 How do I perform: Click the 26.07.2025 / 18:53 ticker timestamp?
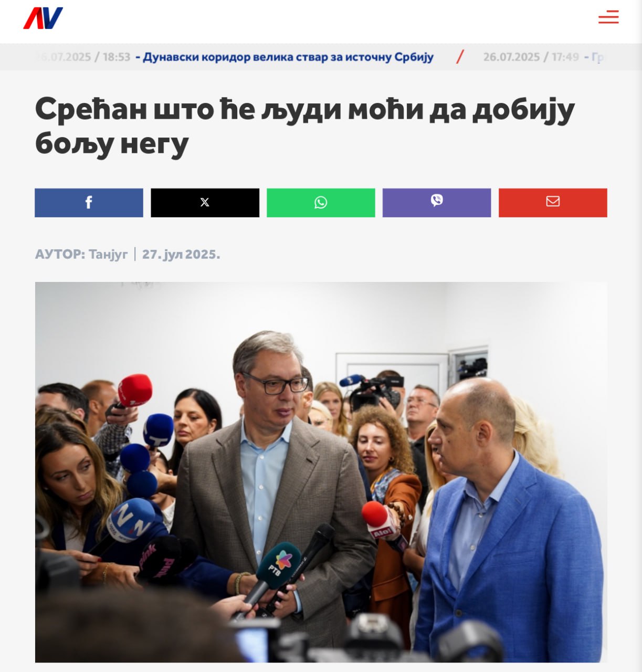click(82, 57)
